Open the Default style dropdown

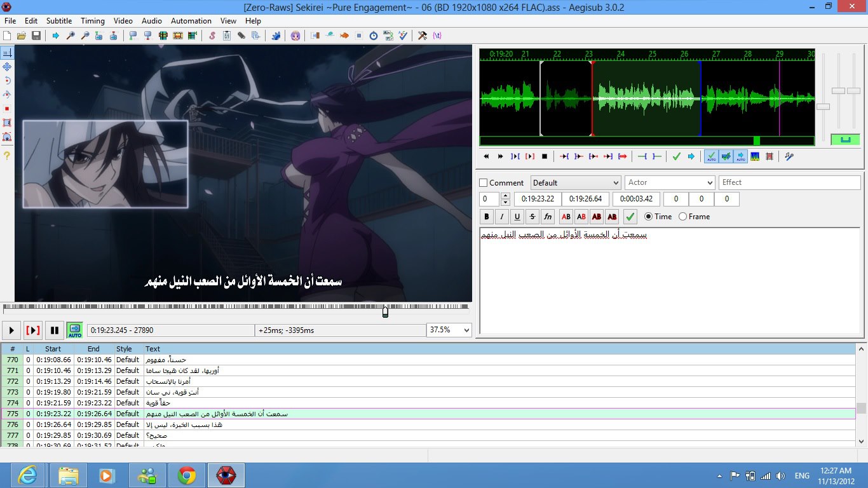pyautogui.click(x=576, y=183)
